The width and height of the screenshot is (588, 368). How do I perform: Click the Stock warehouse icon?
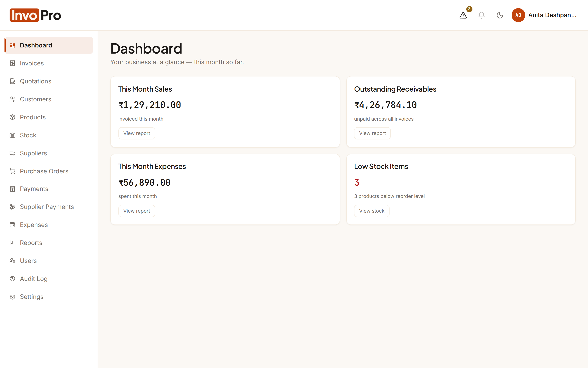(12, 135)
